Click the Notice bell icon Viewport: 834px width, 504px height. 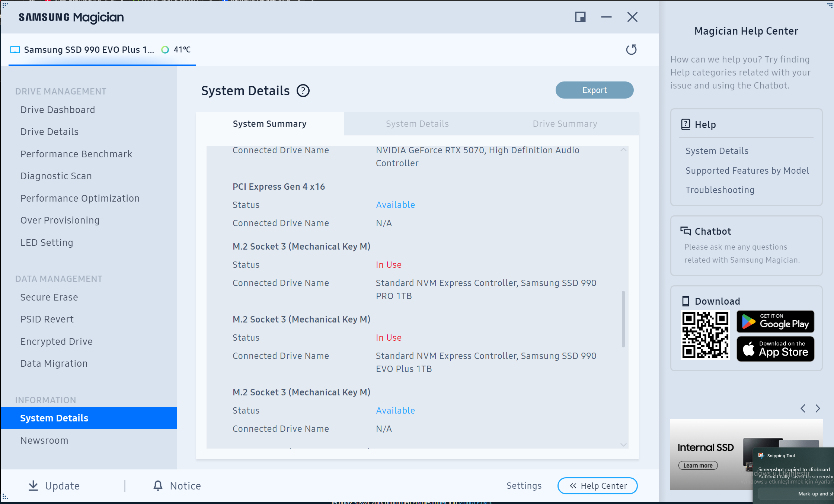158,485
